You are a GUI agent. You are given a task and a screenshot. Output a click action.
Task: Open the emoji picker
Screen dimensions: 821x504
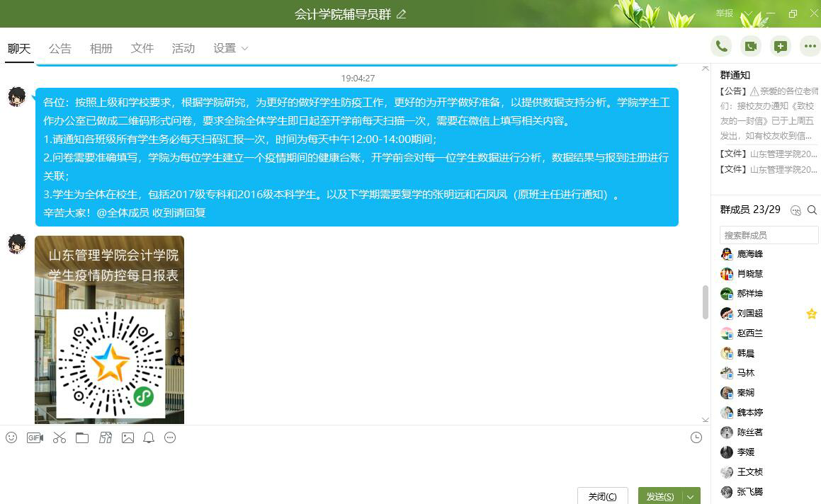click(x=11, y=437)
